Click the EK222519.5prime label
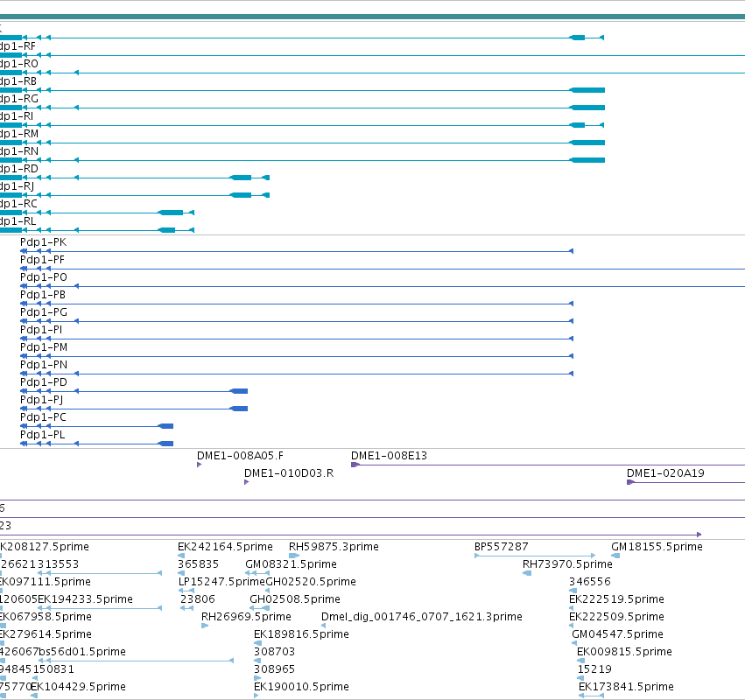 (616, 599)
